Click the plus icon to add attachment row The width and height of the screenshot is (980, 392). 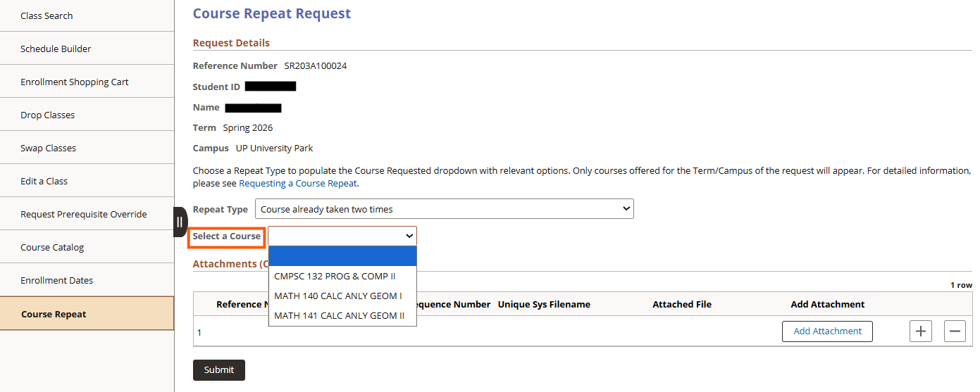click(x=920, y=331)
